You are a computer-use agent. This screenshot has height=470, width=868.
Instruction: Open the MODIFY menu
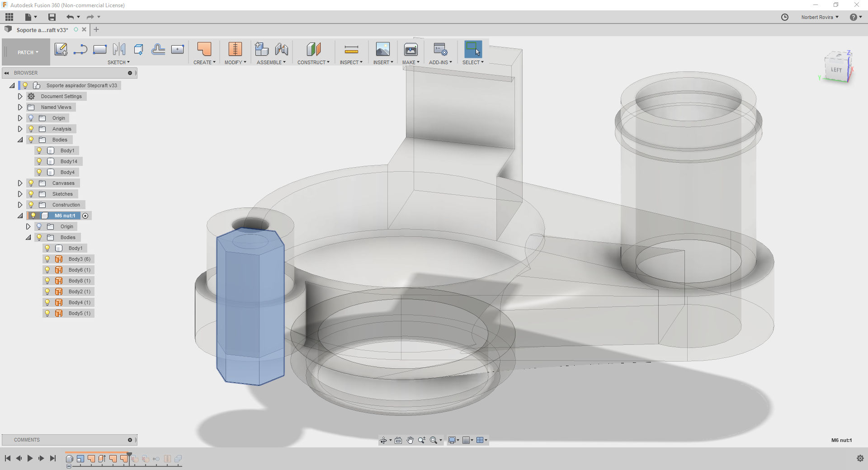point(235,62)
